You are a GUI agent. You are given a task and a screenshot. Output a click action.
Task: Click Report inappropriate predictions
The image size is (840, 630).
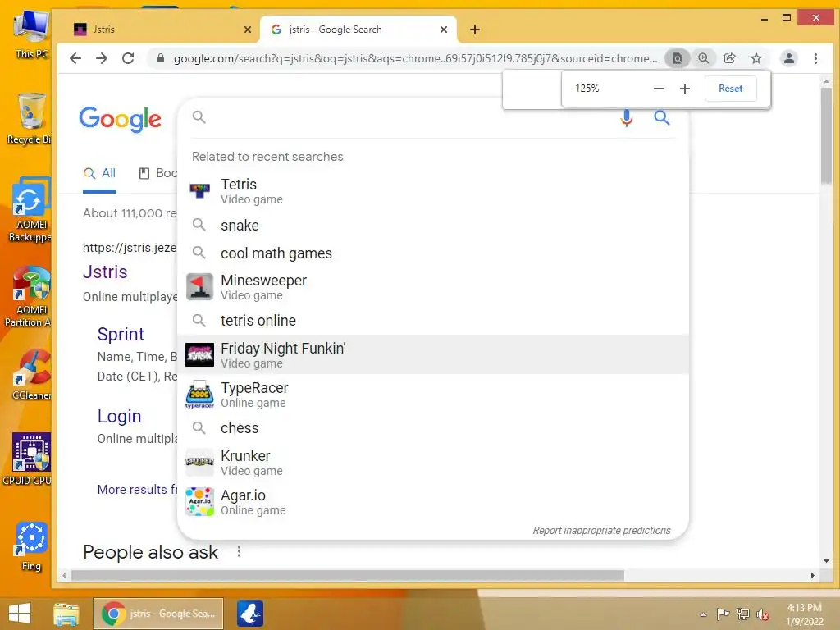click(601, 531)
